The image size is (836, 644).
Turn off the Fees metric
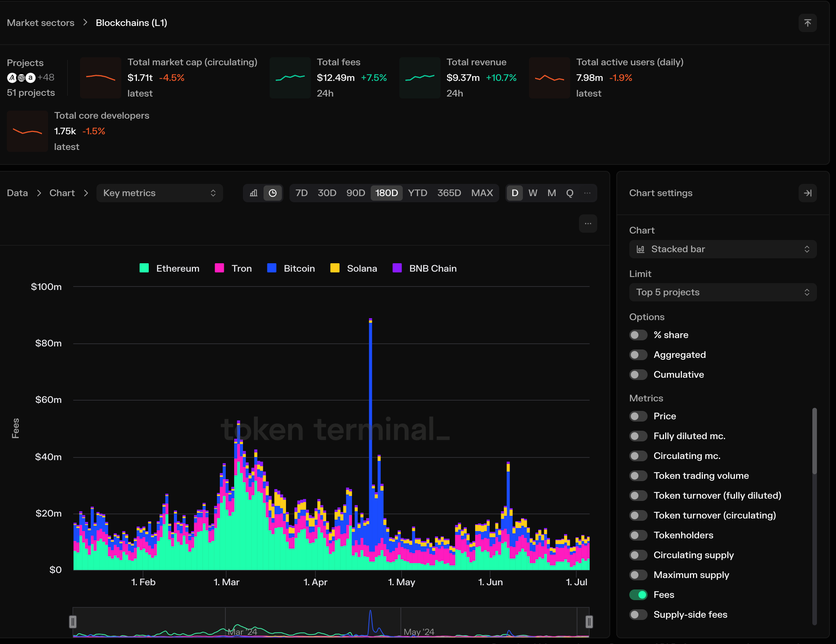pyautogui.click(x=638, y=595)
